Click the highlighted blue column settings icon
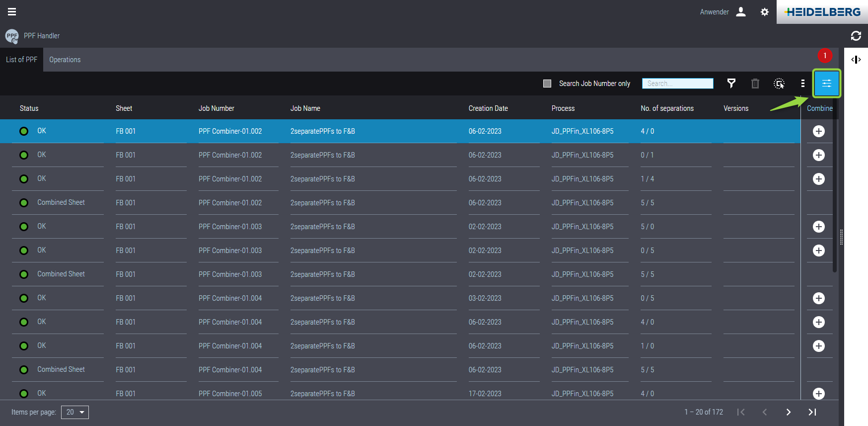 coord(826,84)
